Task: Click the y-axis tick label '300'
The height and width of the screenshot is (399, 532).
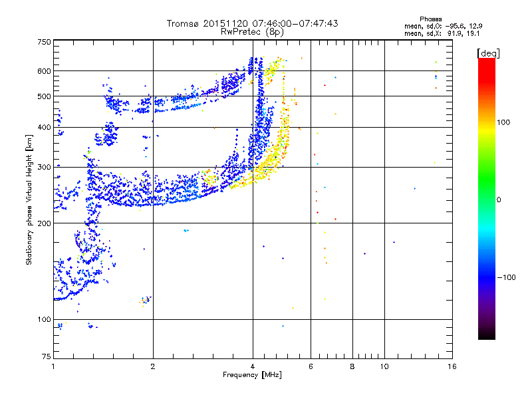Action: [x=44, y=168]
